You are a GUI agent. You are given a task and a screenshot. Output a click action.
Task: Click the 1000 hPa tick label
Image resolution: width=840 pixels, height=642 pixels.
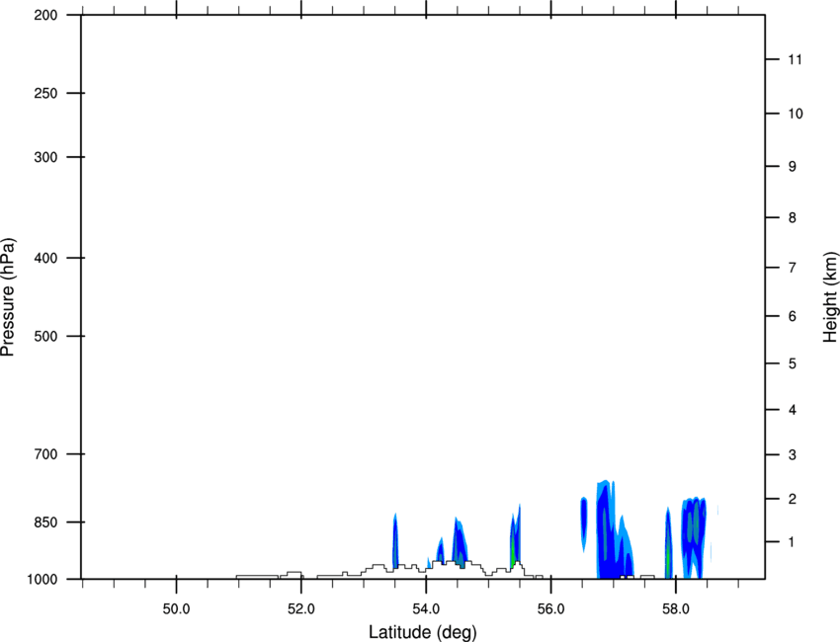pos(42,580)
